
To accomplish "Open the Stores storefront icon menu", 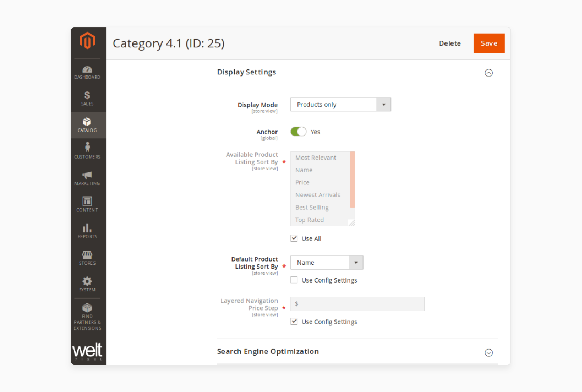I will click(x=87, y=258).
